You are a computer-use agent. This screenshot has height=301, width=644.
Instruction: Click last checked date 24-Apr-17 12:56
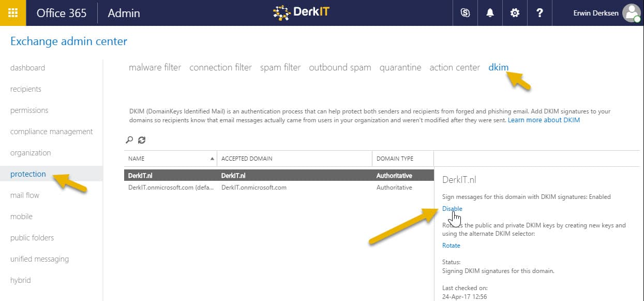(465, 297)
